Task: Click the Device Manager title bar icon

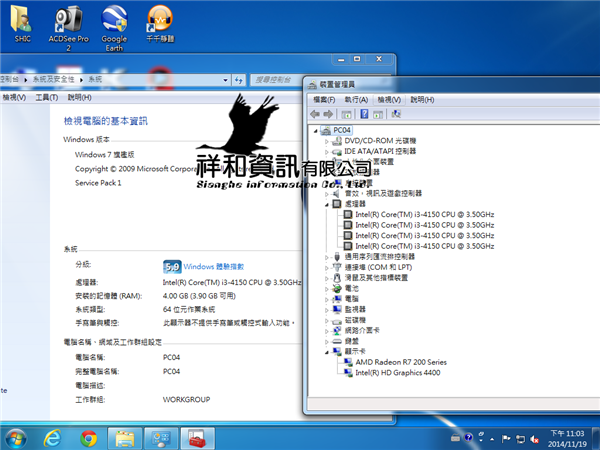Action: click(313, 84)
